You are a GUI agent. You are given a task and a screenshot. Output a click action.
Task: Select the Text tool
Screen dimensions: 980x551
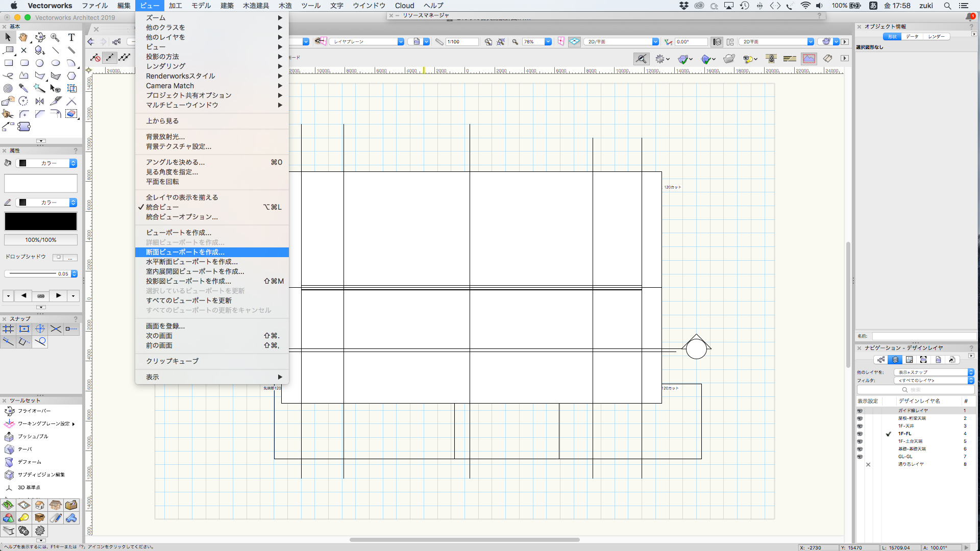point(71,37)
